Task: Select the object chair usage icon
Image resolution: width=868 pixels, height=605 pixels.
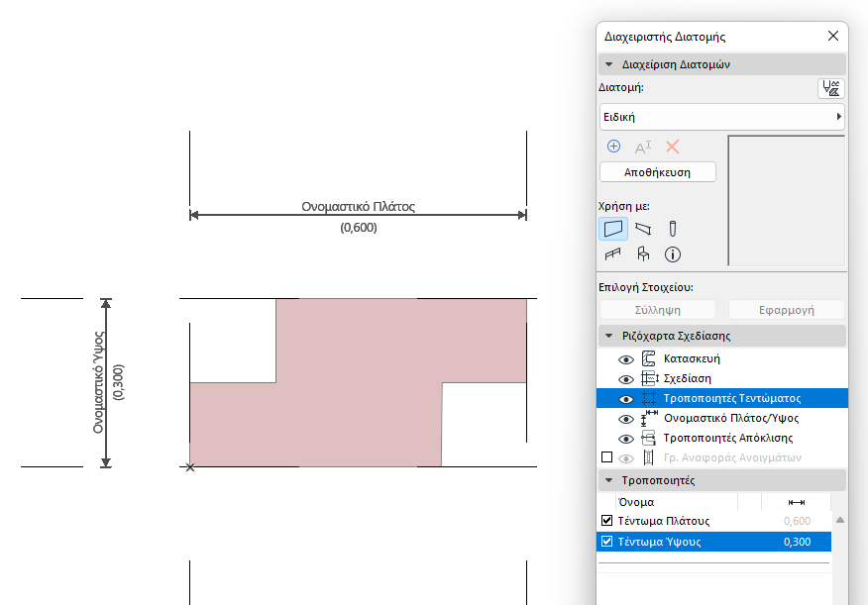Action: click(x=643, y=253)
